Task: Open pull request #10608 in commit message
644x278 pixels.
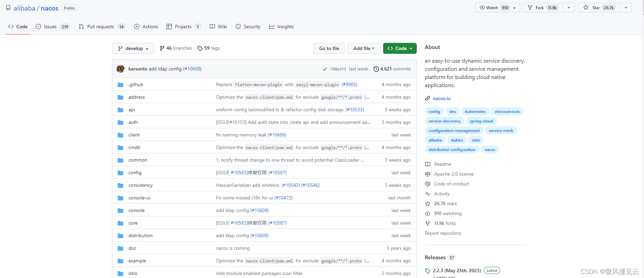Action: [x=192, y=69]
